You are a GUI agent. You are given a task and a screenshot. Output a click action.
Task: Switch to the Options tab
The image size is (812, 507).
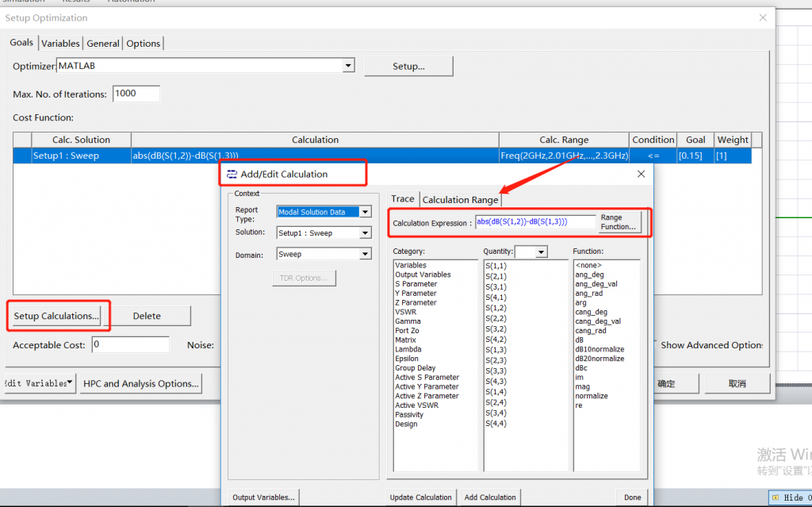(144, 44)
